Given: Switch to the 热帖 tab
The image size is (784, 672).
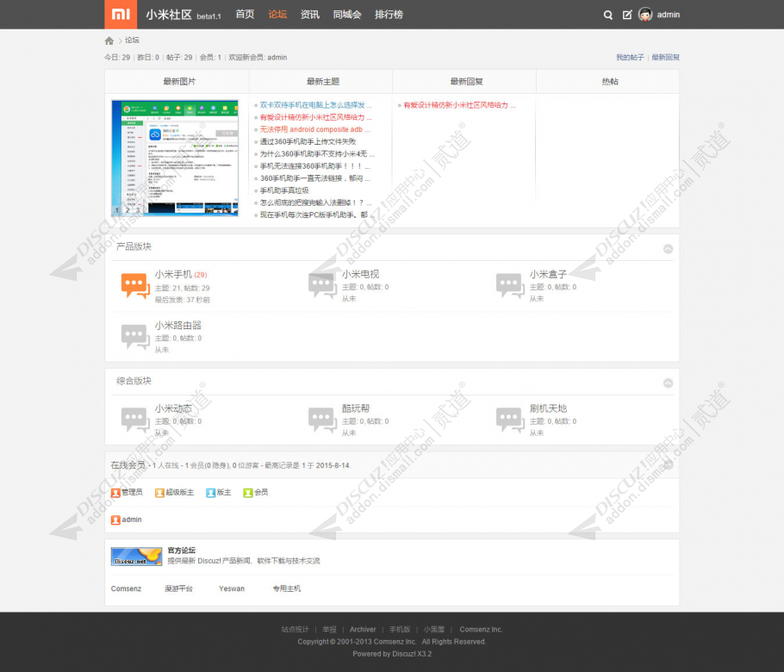Looking at the screenshot, I should 609,82.
